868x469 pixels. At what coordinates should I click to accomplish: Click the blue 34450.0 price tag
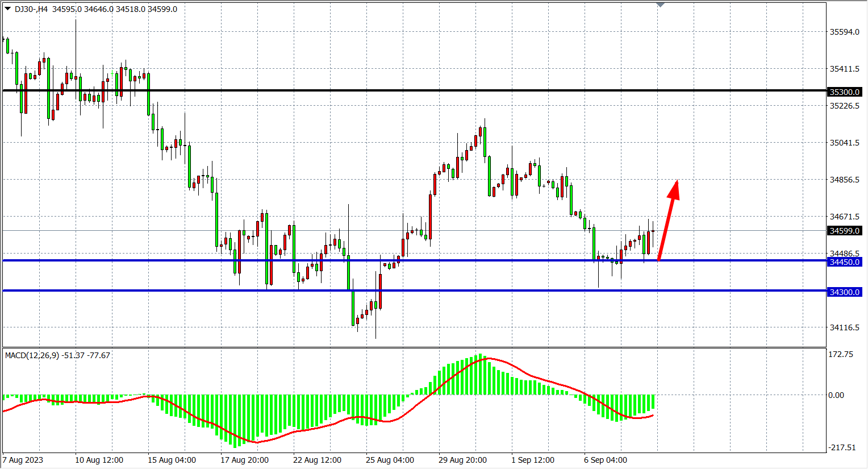(x=845, y=262)
